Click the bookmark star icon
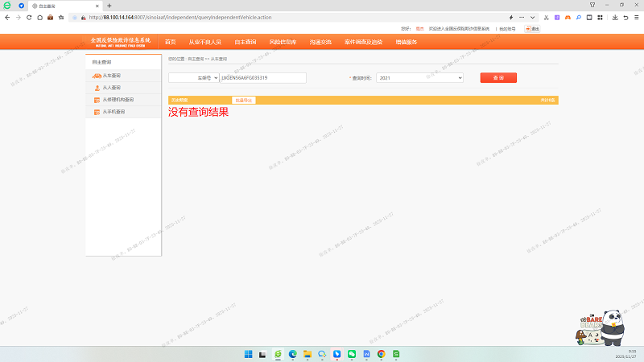Viewport: 644px width, 362px height. click(61, 17)
